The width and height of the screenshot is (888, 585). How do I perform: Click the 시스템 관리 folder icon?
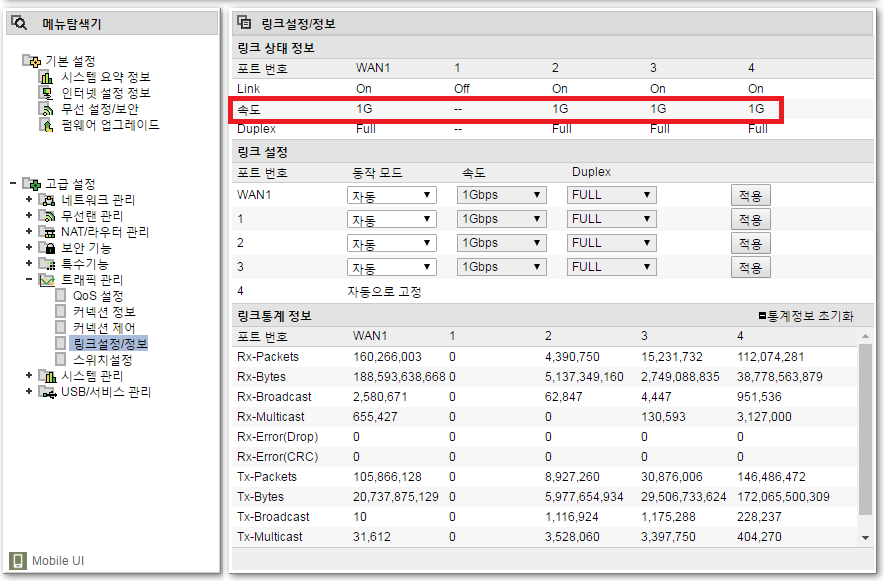[x=47, y=376]
